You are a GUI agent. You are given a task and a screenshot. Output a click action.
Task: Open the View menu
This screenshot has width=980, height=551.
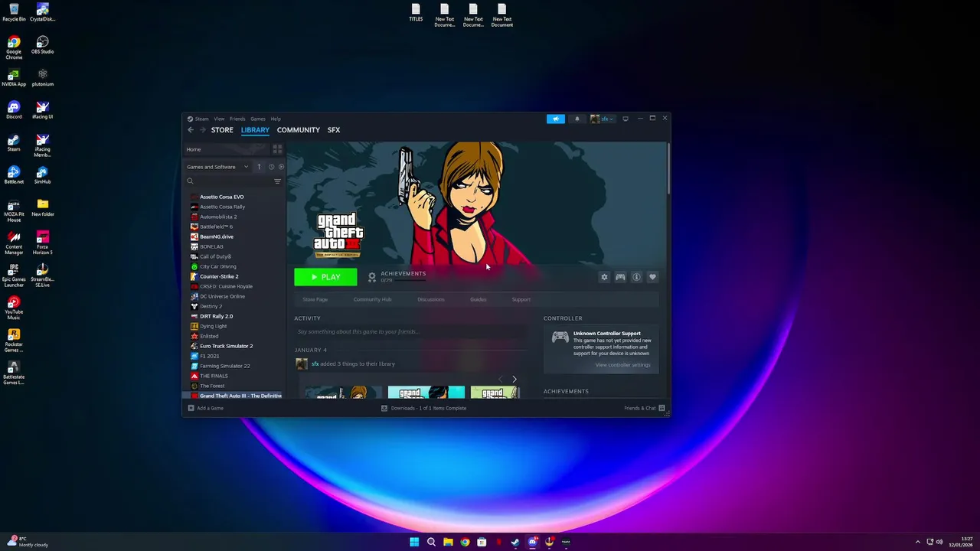point(219,119)
